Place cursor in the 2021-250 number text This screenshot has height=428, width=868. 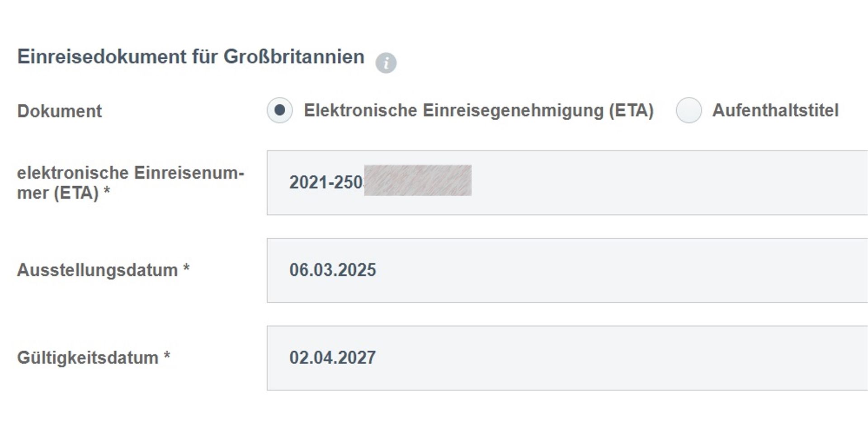tap(326, 183)
